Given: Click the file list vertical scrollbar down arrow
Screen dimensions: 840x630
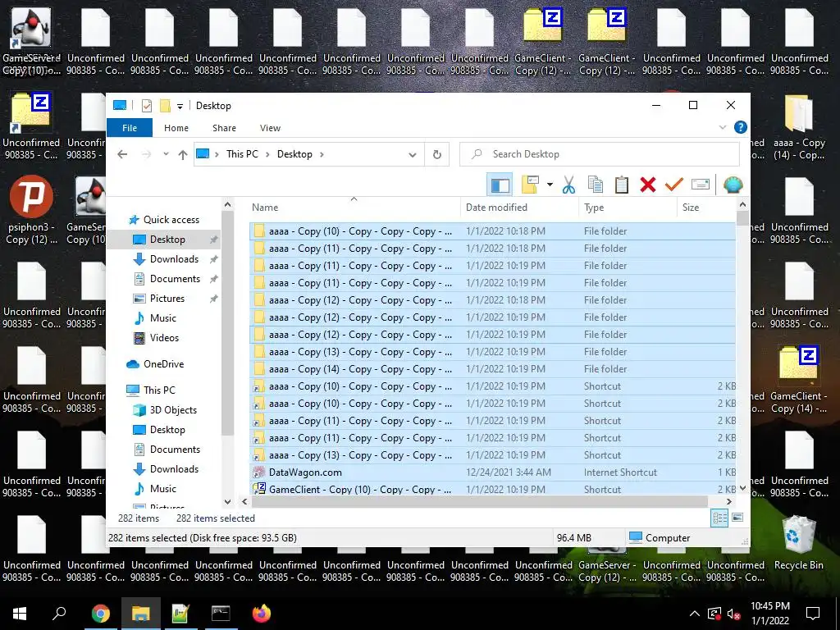Looking at the screenshot, I should point(742,488).
